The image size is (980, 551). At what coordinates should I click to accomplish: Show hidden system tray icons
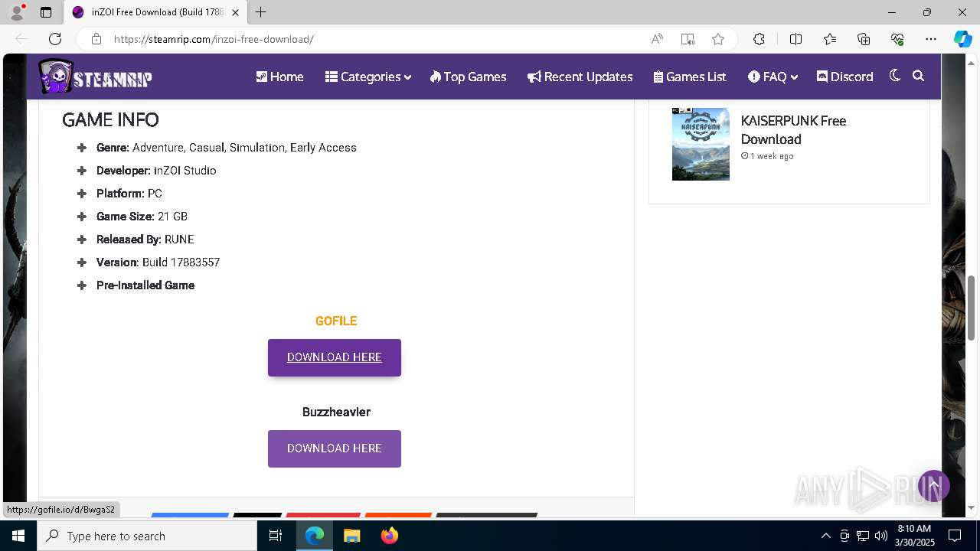(x=825, y=536)
